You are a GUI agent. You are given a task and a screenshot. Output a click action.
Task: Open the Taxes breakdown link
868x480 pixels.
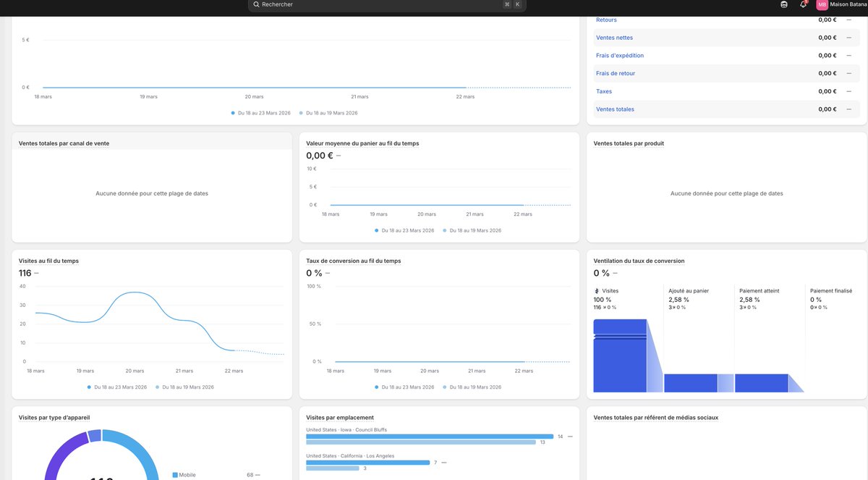click(x=604, y=91)
